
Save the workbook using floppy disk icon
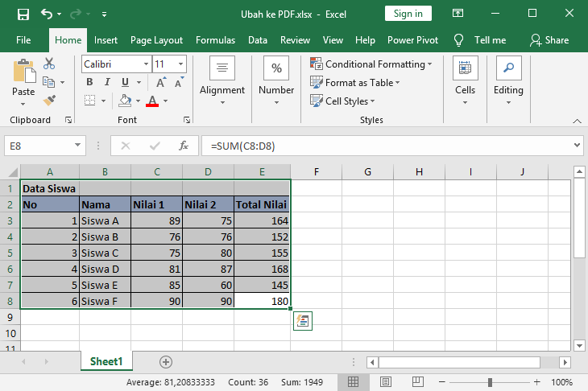(23, 14)
